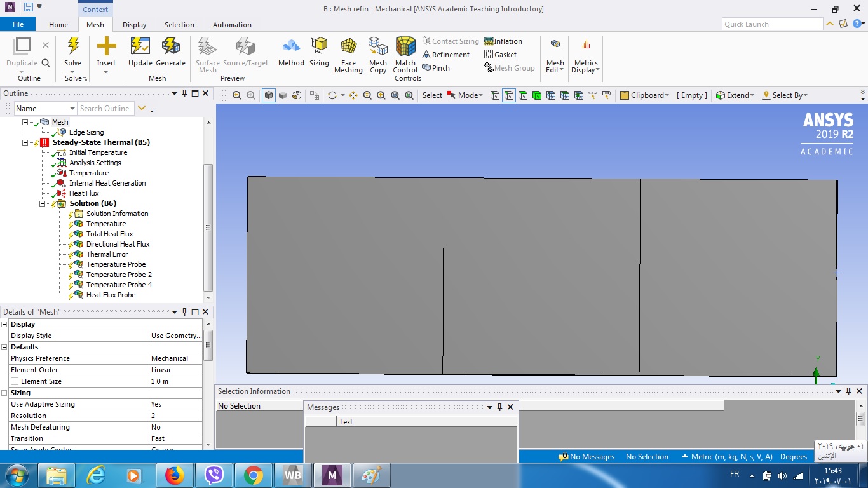The width and height of the screenshot is (868, 488).
Task: Collapse the Solution (B6) branch
Action: [x=43, y=203]
